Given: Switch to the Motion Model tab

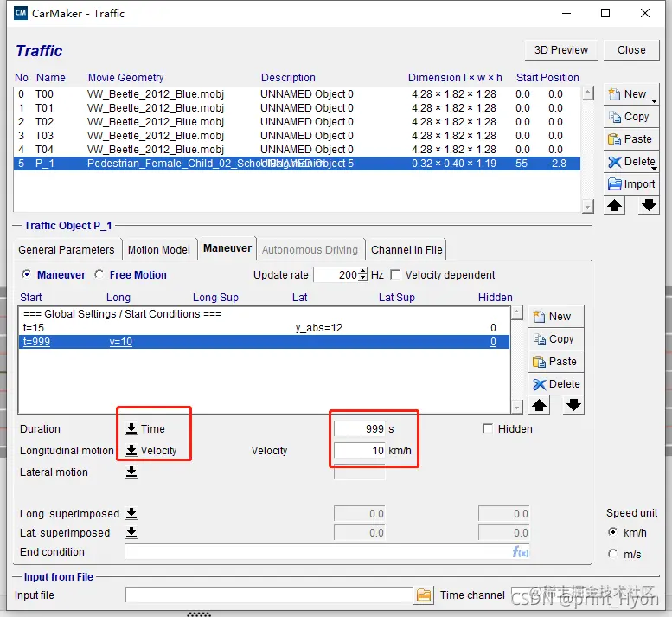Looking at the screenshot, I should coord(159,249).
